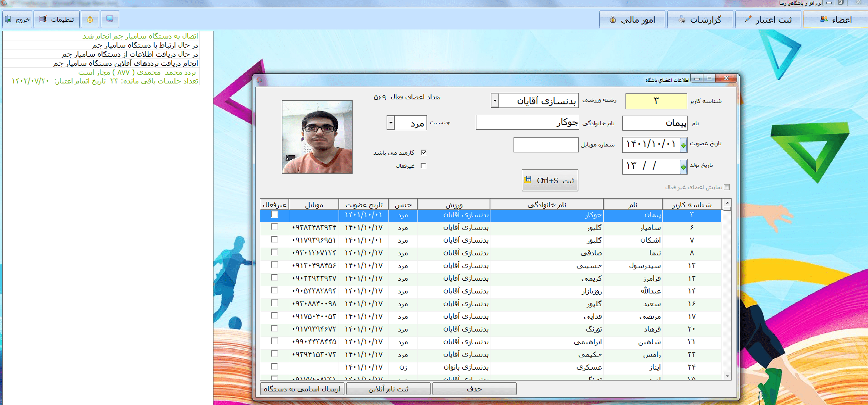This screenshot has height=405, width=868.
Task: Click the empty شماره موبایل input field
Action: tap(546, 145)
